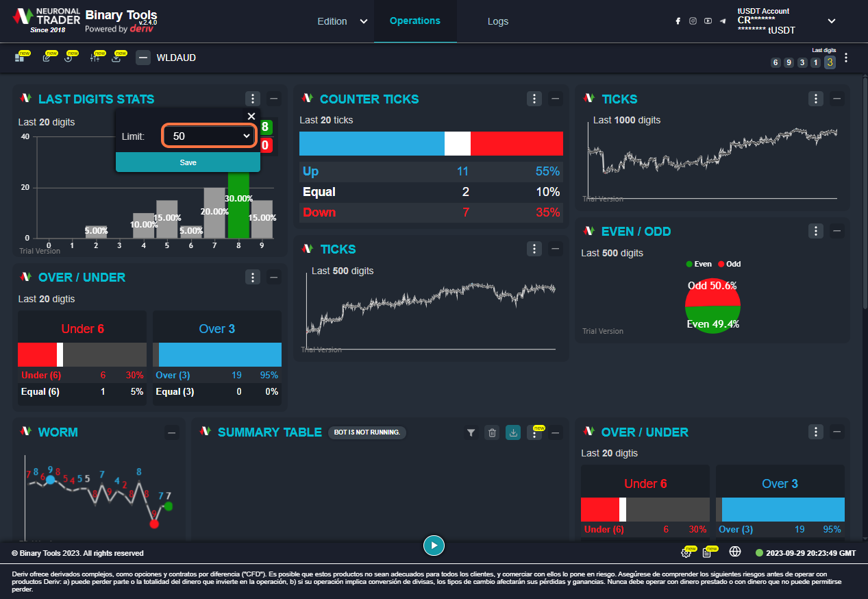
Task: Open the dashboard layout blocks icon
Action: click(20, 58)
